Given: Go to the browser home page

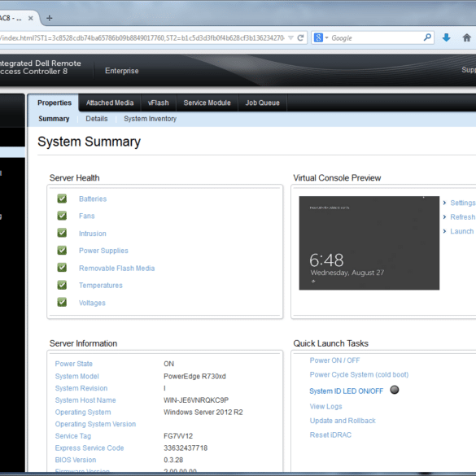Looking at the screenshot, I should [466, 37].
